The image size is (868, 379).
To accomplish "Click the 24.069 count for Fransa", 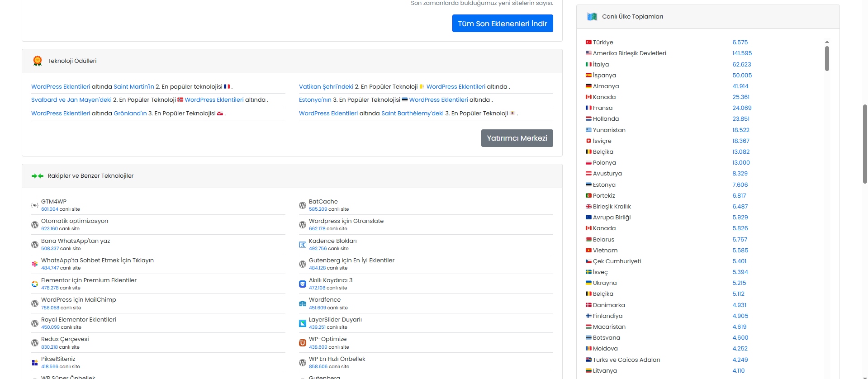I will [742, 108].
